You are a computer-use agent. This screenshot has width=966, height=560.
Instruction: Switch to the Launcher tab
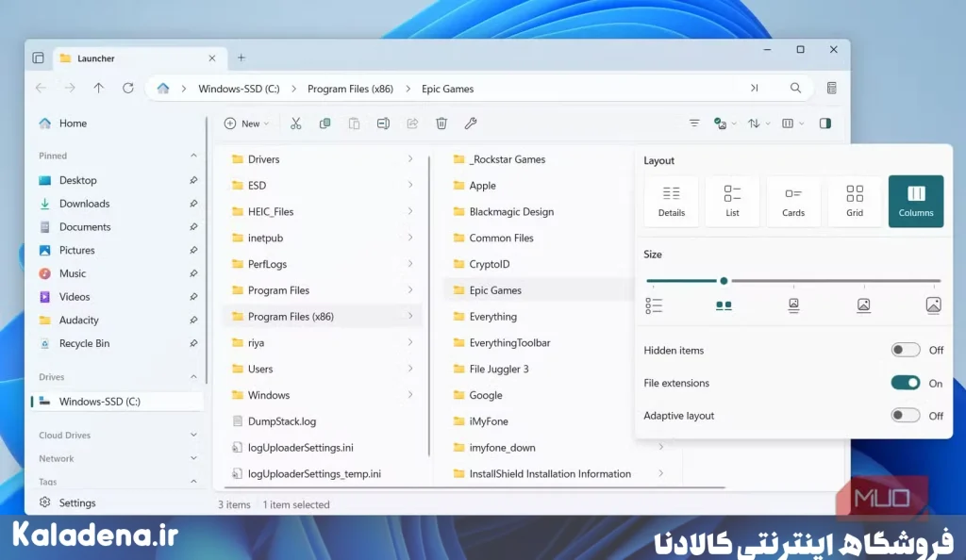click(141, 58)
